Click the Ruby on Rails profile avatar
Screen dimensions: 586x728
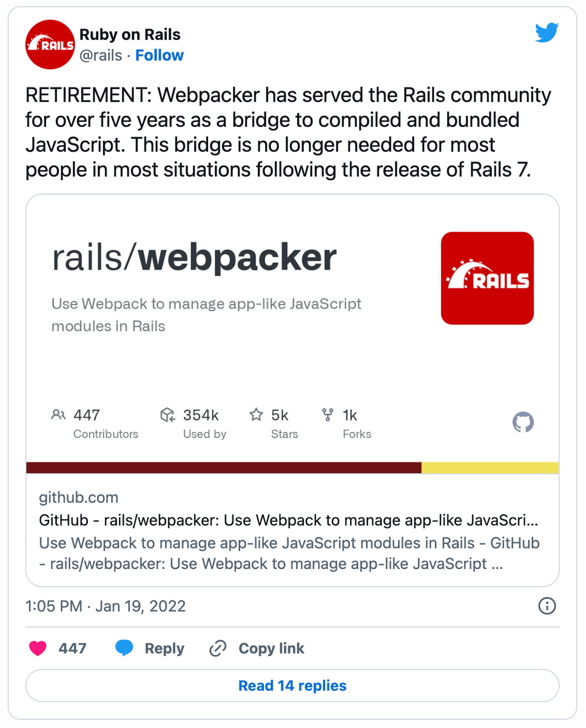tap(50, 44)
